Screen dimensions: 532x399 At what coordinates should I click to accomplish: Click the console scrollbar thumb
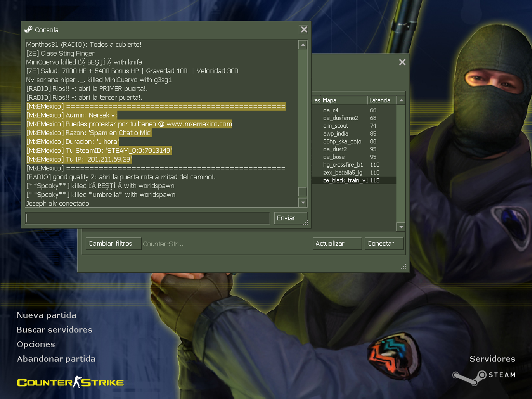coord(303,191)
